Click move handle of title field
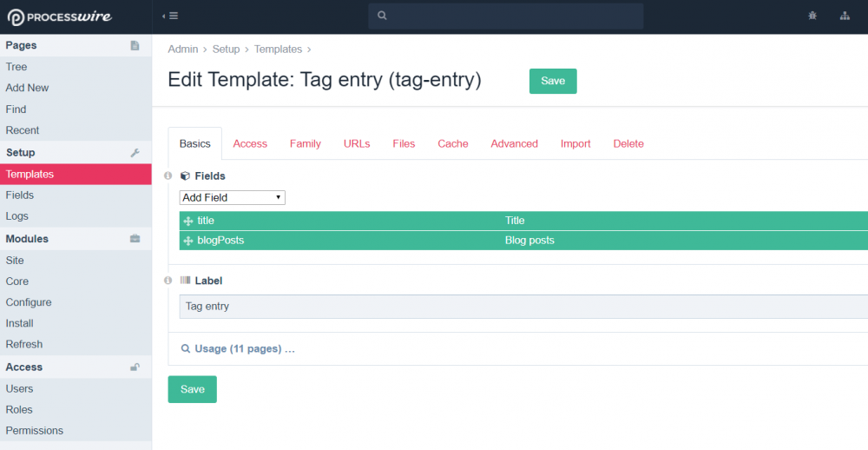The height and width of the screenshot is (450, 868). point(188,221)
